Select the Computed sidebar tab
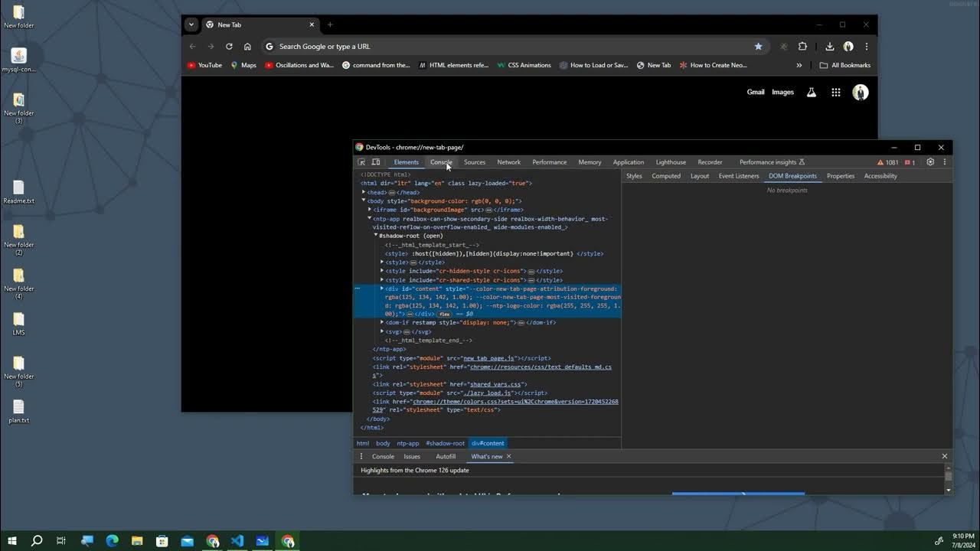 tap(666, 176)
